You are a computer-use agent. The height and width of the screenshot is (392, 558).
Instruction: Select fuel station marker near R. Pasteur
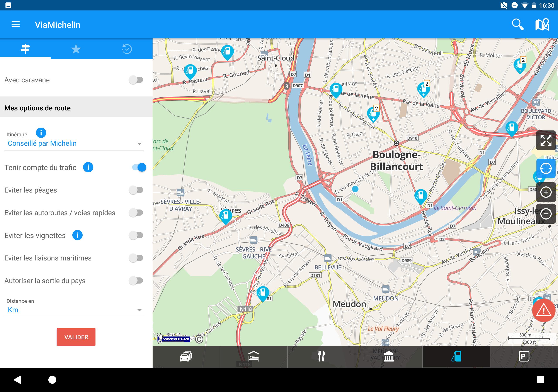point(190,72)
